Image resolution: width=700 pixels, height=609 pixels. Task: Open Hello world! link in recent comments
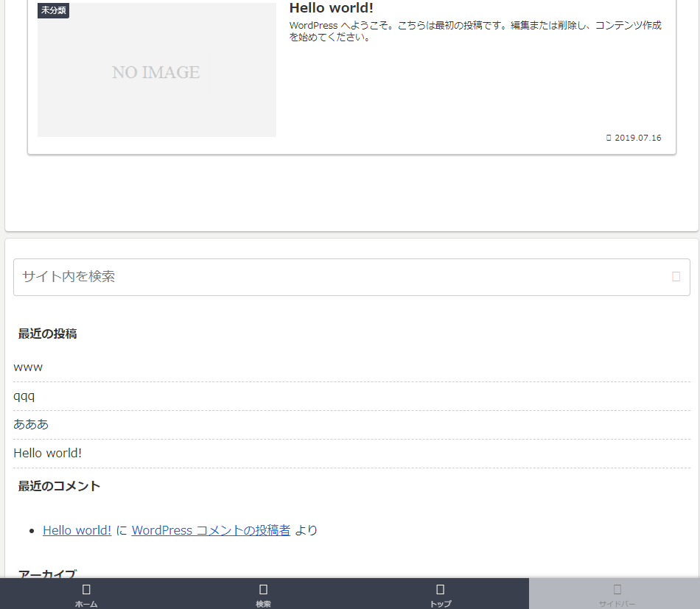[x=77, y=530]
